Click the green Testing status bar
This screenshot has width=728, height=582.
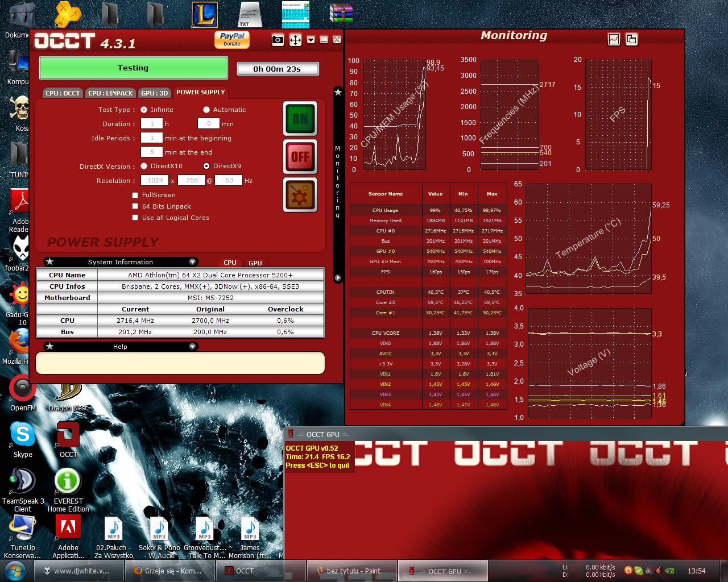tap(133, 68)
